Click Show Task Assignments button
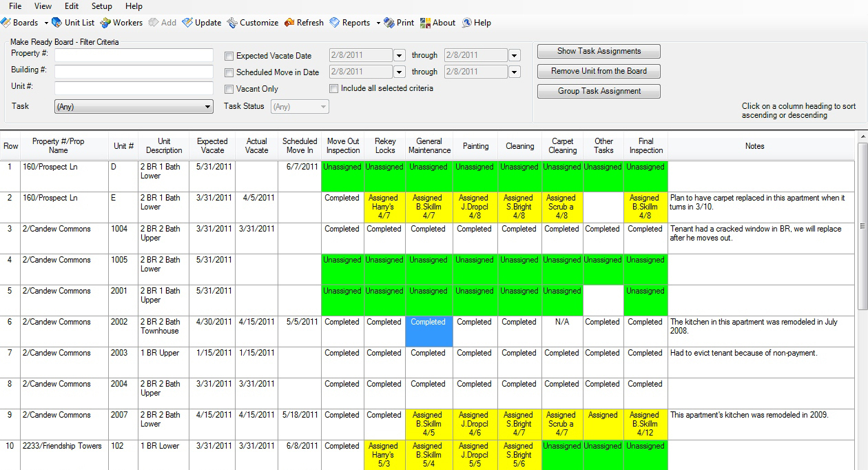The width and height of the screenshot is (868, 470). point(599,51)
